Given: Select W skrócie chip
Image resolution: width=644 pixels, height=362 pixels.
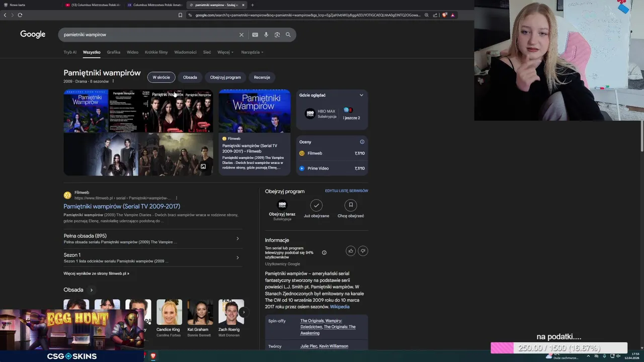Looking at the screenshot, I should tap(161, 77).
